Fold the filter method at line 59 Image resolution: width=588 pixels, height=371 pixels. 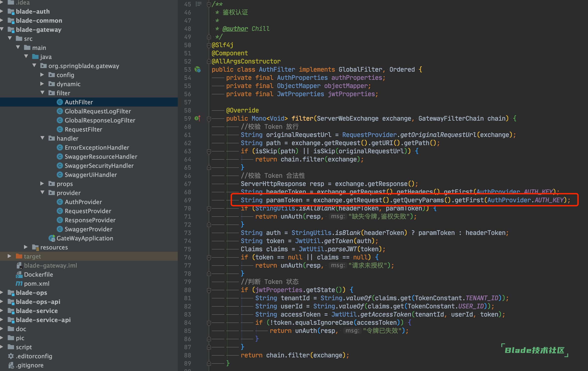coord(209,119)
